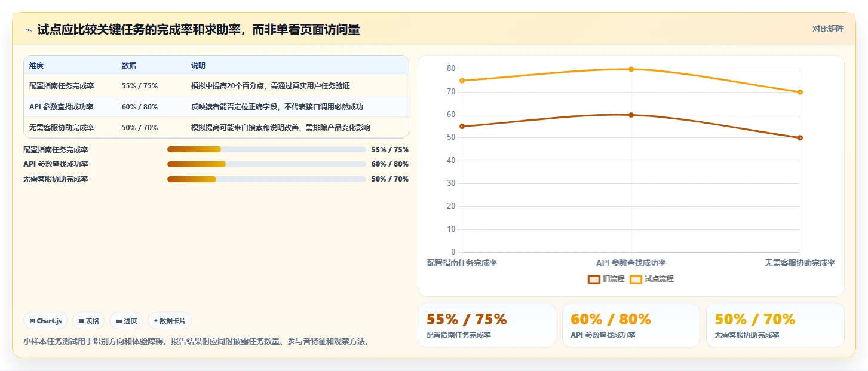Image resolution: width=868 pixels, height=371 pixels.
Task: Click the 55% / 75% data card
Action: 486,325
